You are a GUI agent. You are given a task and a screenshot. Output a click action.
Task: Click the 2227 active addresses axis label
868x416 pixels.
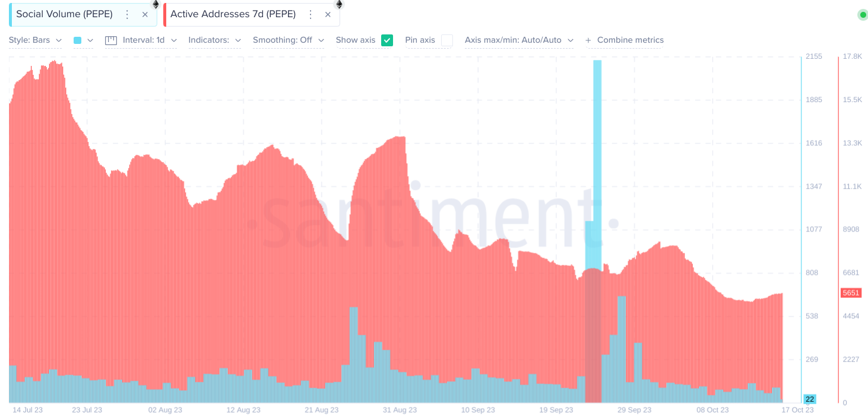[851, 360]
